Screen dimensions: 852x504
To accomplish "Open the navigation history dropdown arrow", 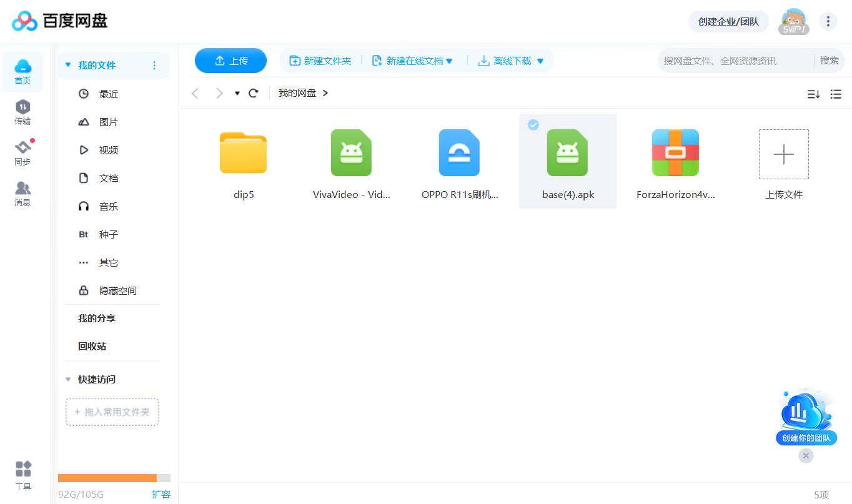I will click(237, 94).
